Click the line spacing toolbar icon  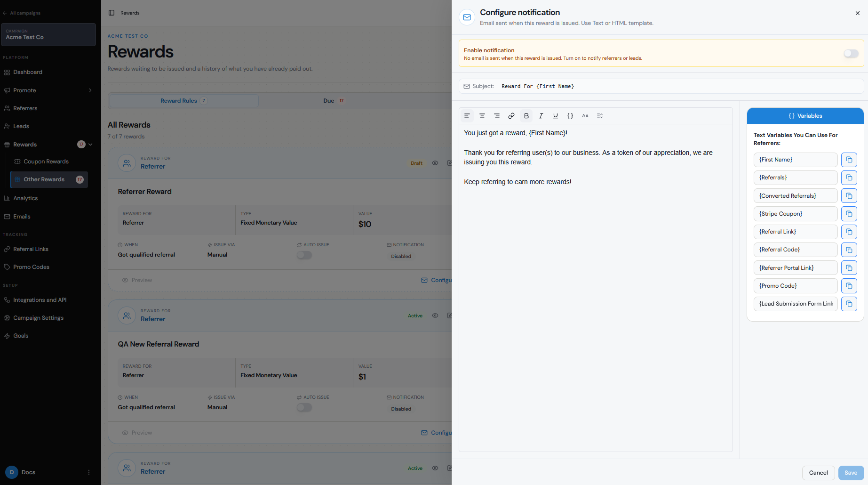(x=600, y=116)
